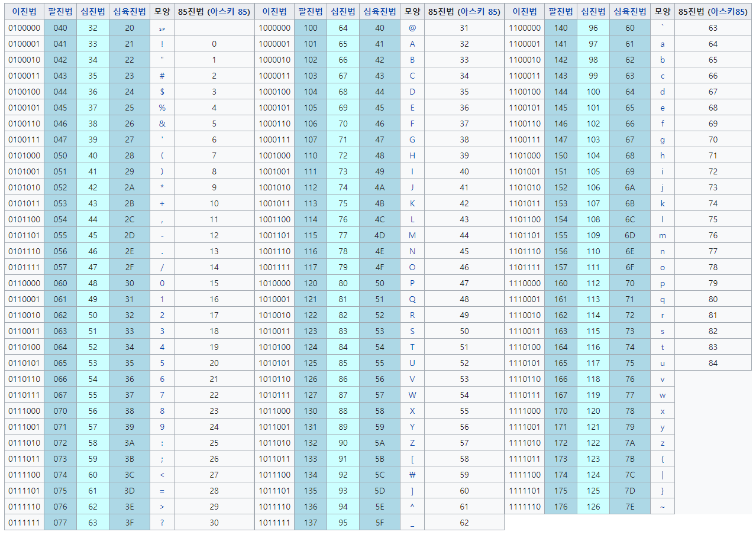Click the hexadecimal cell '5F'
The image size is (756, 535).
[x=380, y=523]
